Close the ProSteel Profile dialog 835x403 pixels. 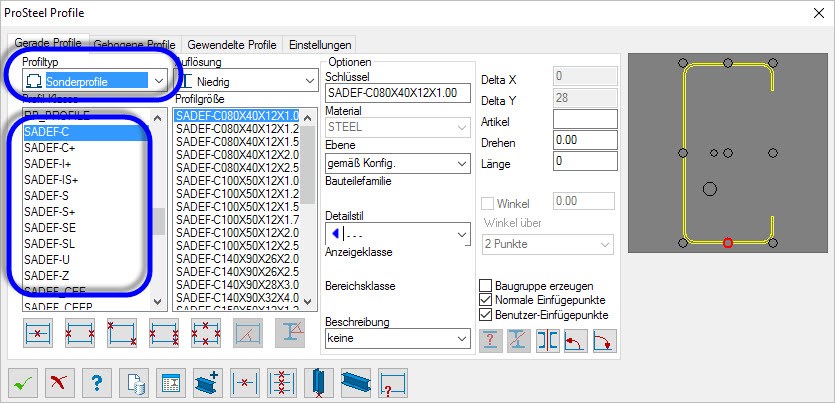pos(818,13)
